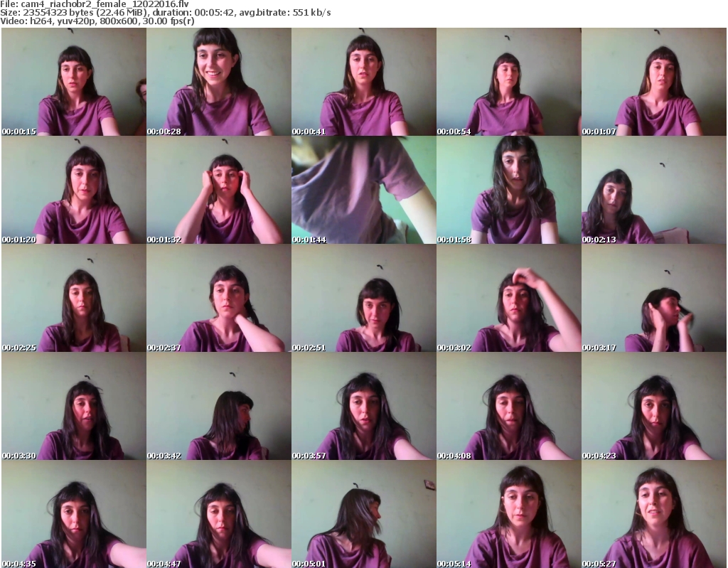This screenshot has height=568, width=728.
Task: Click the file name line starting 'File: cam4_'
Action: (x=95, y=4)
